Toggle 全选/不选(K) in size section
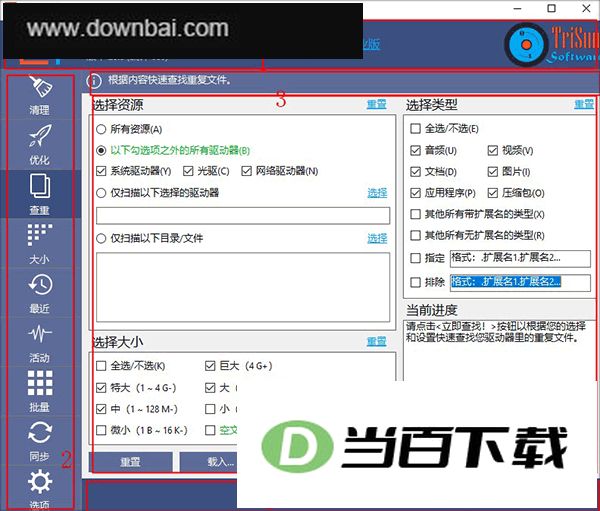This screenshot has height=511, width=600. 101,366
